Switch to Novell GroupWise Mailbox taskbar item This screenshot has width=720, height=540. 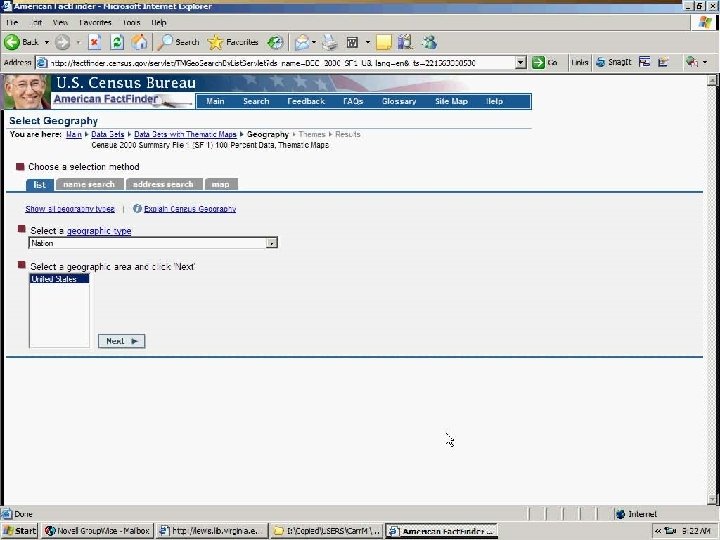point(98,531)
